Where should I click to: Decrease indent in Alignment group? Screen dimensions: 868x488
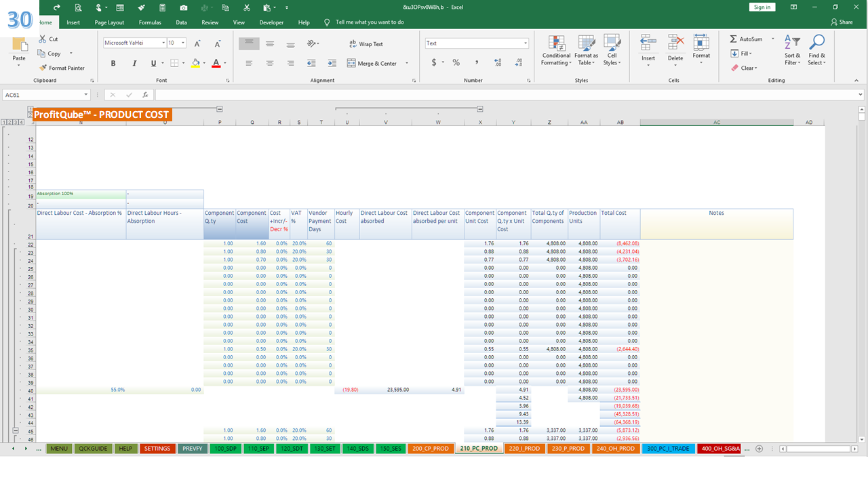(311, 63)
